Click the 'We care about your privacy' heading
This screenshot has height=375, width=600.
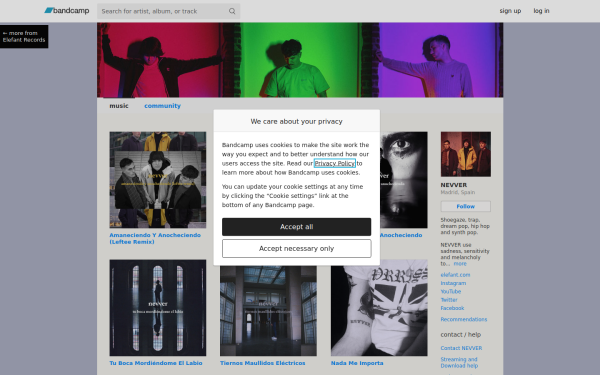pyautogui.click(x=297, y=121)
